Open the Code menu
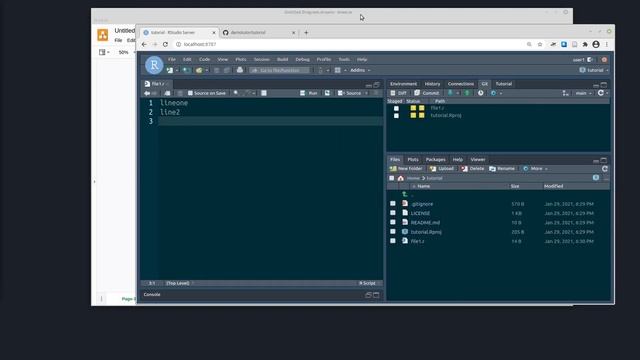Screen dimensions: 640x360 coord(204,60)
